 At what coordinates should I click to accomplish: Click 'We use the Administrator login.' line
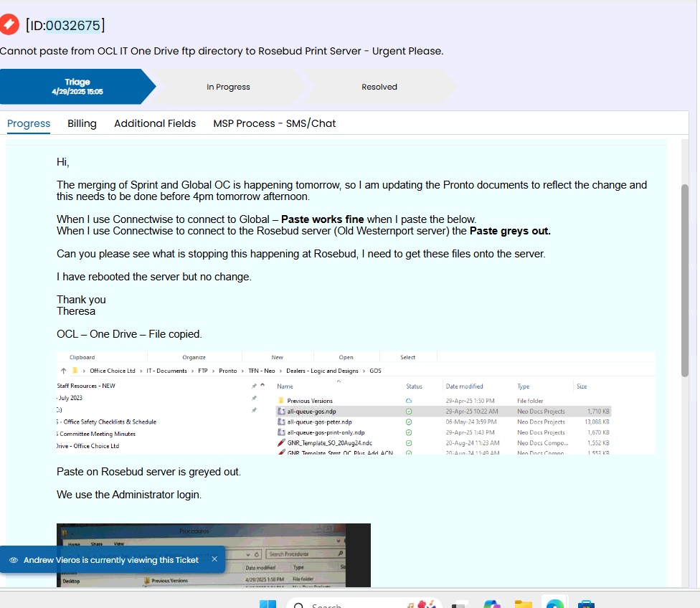(x=129, y=495)
